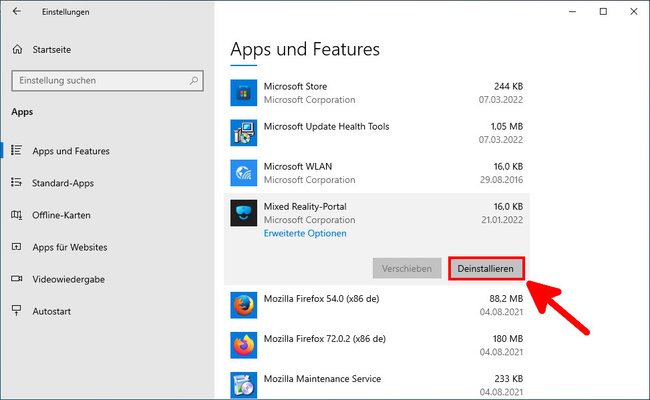The height and width of the screenshot is (400, 650).
Task: Select Microsoft Update Health Tools icon
Action: point(244,133)
